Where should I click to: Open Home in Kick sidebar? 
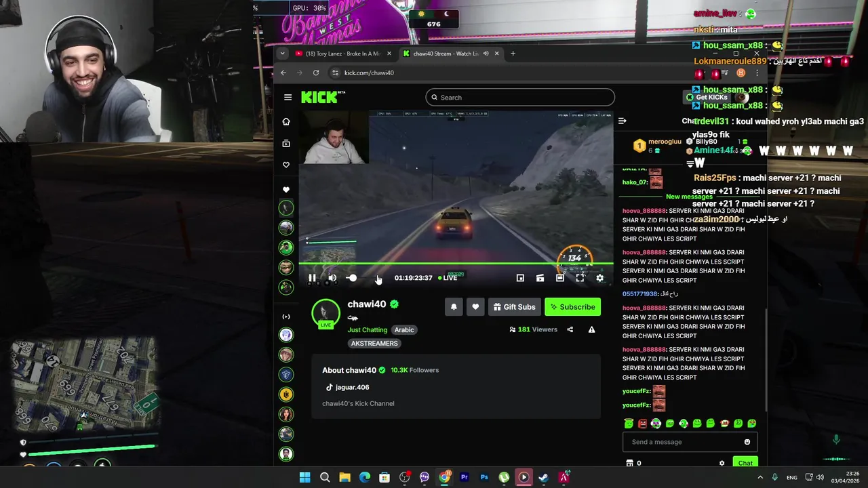click(x=286, y=121)
